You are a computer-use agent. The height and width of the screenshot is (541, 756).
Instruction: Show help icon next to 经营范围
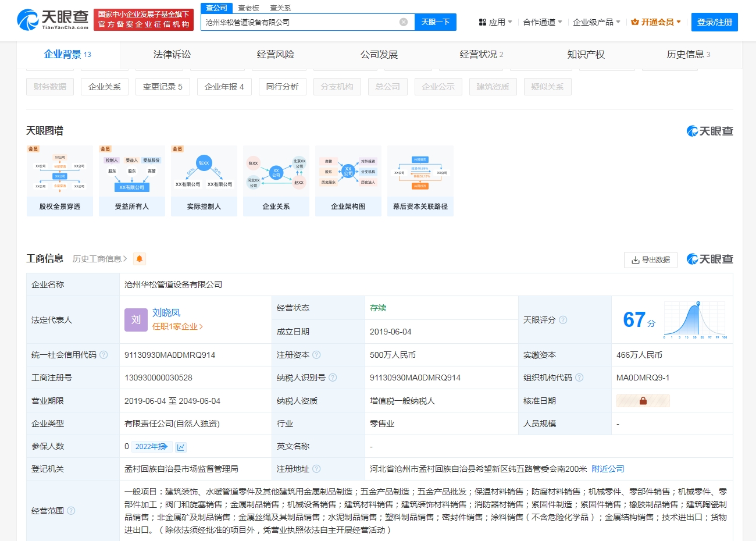[x=71, y=511]
